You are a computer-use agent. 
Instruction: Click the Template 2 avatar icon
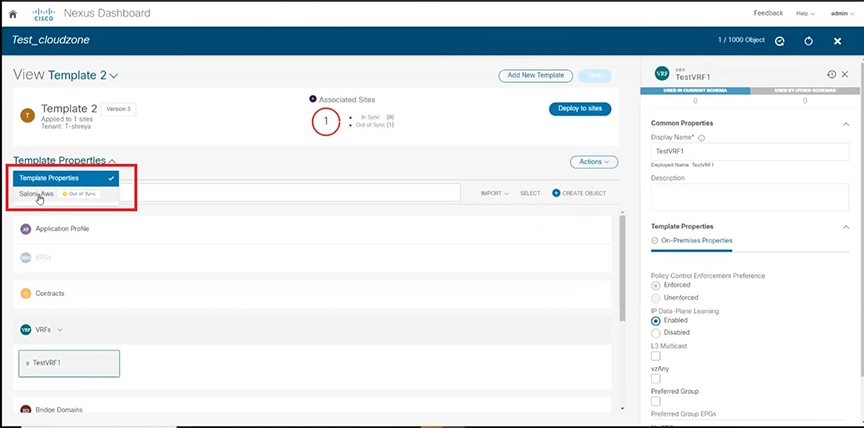[x=27, y=115]
